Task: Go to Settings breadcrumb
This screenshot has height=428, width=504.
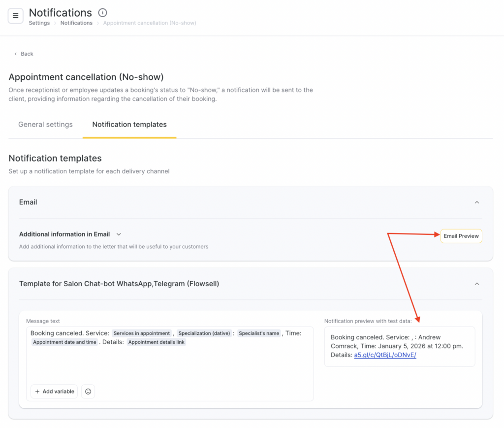Action: pyautogui.click(x=39, y=23)
